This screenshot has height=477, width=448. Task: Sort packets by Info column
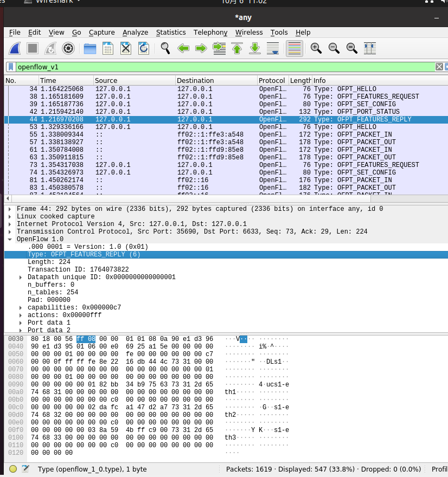[380, 81]
